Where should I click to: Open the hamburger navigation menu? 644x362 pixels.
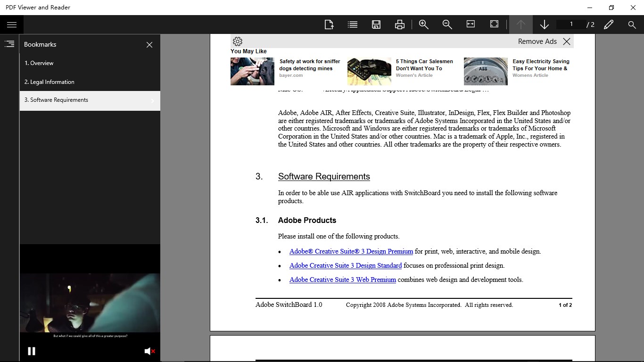pos(12,25)
